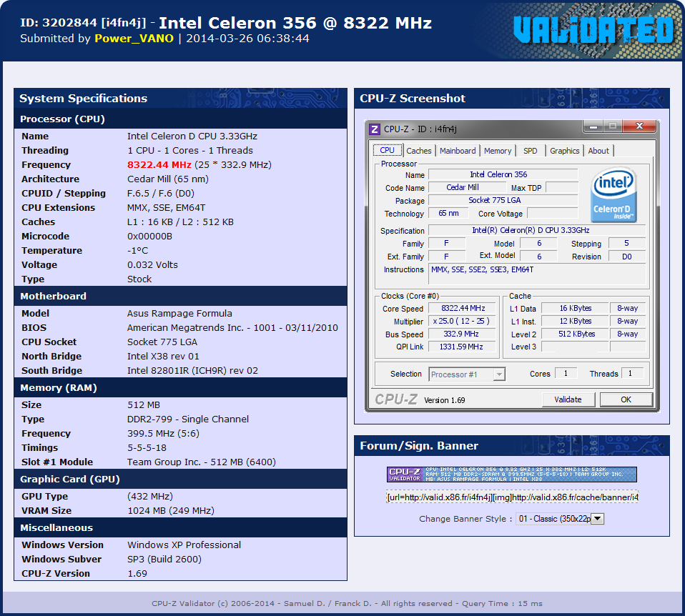Click the Temperature value -1°C
Viewport: 685px width, 616px height.
[x=137, y=251]
